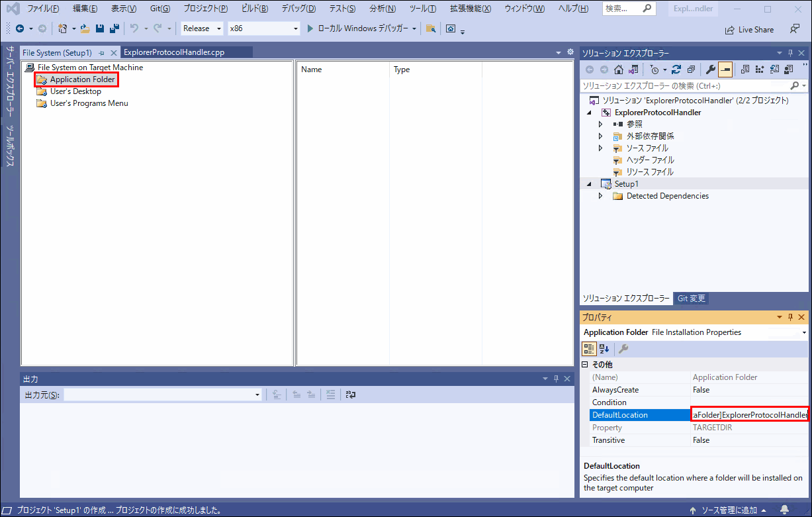Expand the 外部依存関係 node

pos(600,136)
